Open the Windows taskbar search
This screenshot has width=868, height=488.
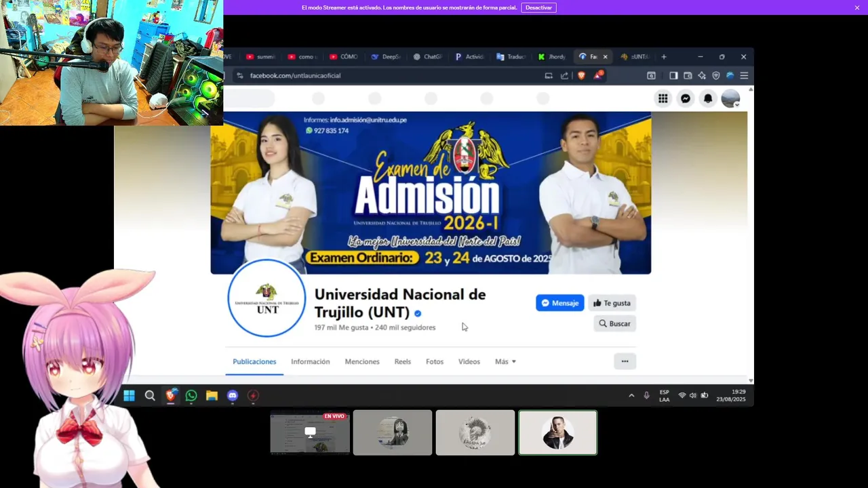(150, 396)
